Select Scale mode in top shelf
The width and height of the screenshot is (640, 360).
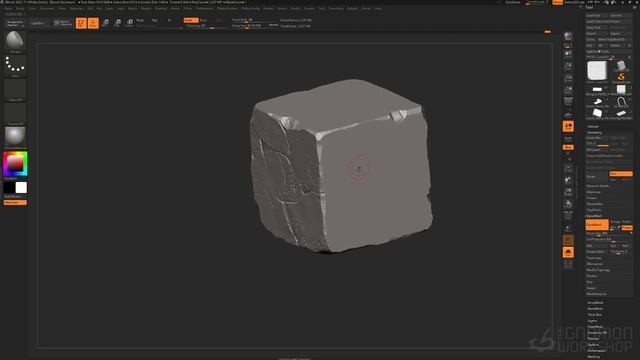pyautogui.click(x=118, y=23)
